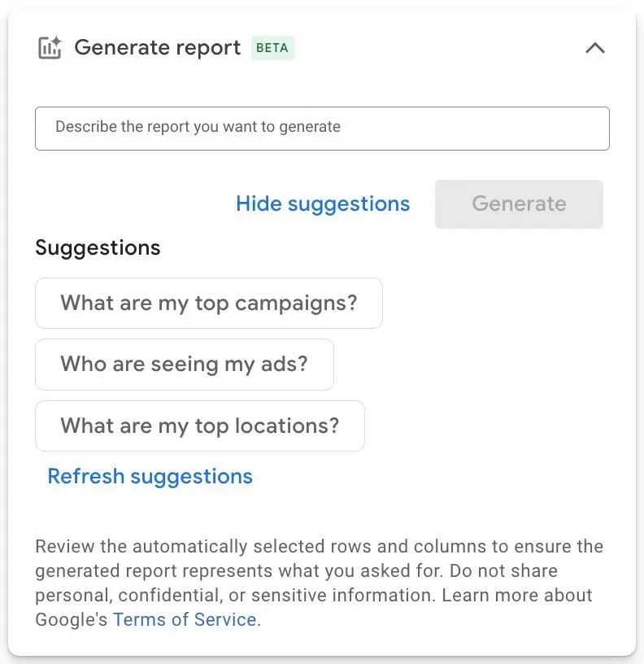This screenshot has height=664, width=644.
Task: Click the "Describe the report" placeholder text
Action: coord(198,127)
